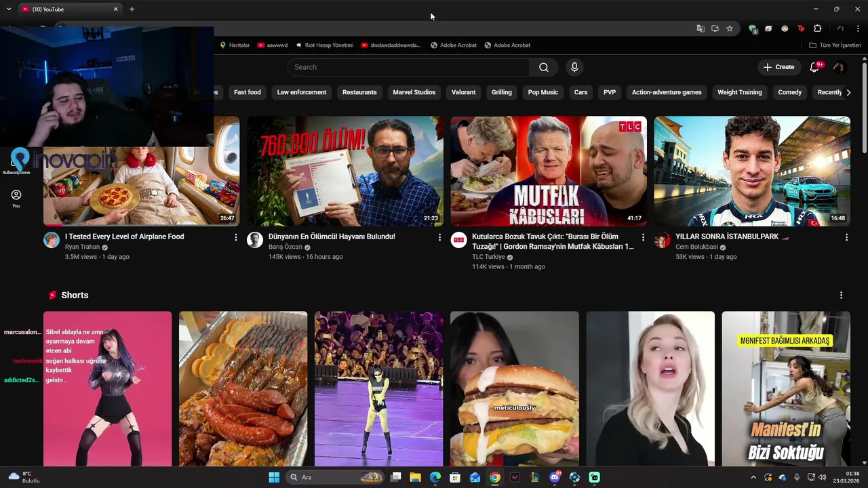Open a new browser tab
868x488 pixels.
[x=132, y=9]
